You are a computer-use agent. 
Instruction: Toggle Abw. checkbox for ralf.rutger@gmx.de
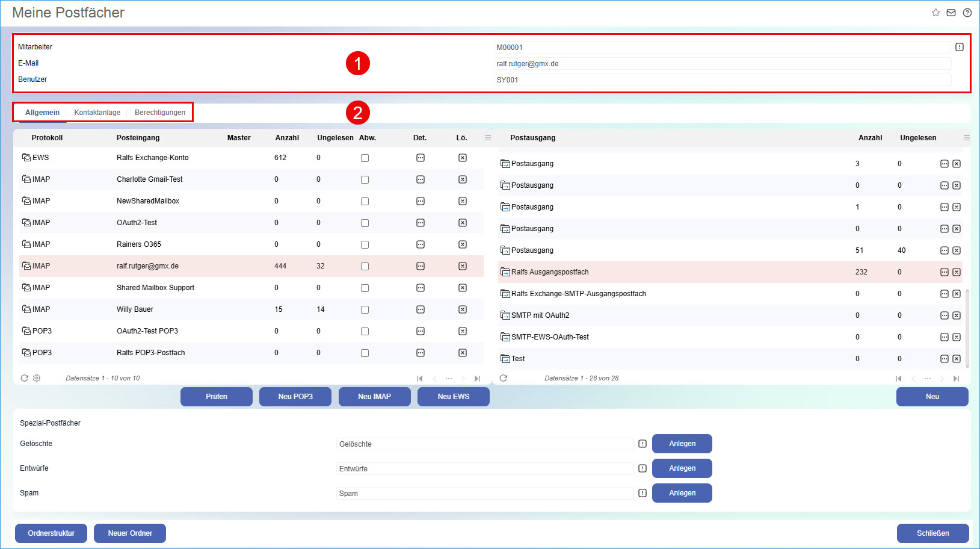tap(365, 266)
